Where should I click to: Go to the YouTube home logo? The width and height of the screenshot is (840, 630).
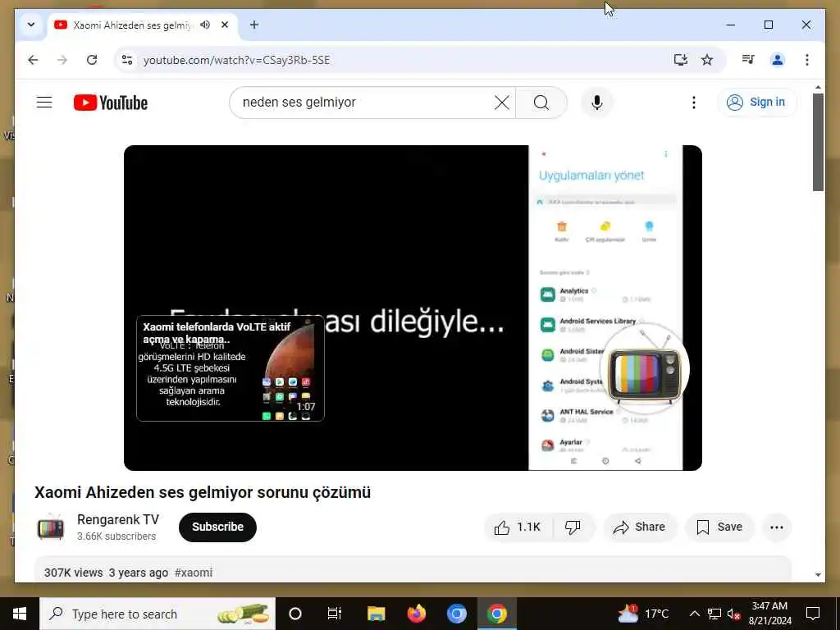coord(111,103)
